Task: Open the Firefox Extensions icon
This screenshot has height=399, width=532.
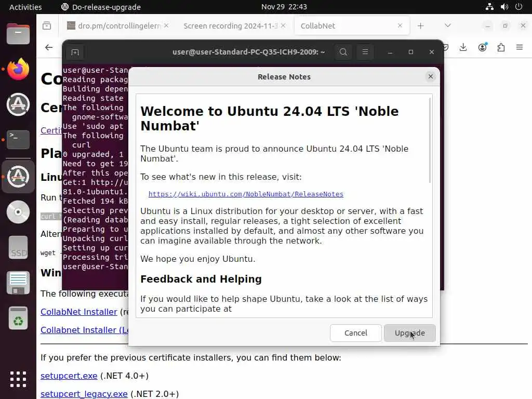Action: click(501, 47)
